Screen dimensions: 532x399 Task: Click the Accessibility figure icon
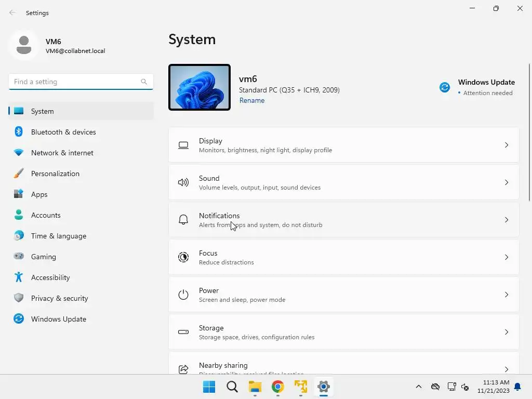19,277
